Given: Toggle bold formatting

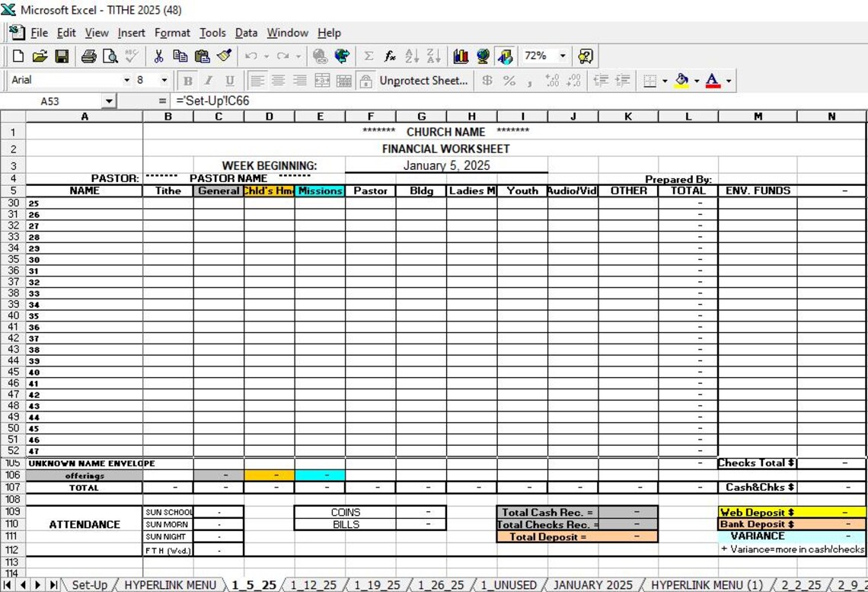Looking at the screenshot, I should pyautogui.click(x=187, y=80).
